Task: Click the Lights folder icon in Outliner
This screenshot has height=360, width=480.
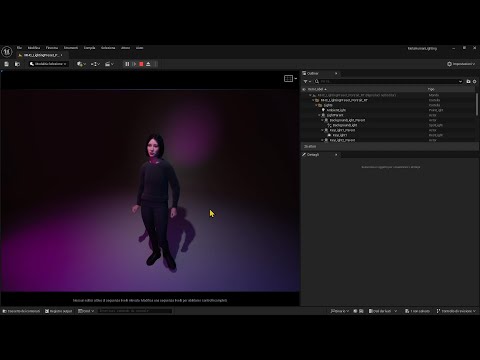Action: pyautogui.click(x=320, y=105)
